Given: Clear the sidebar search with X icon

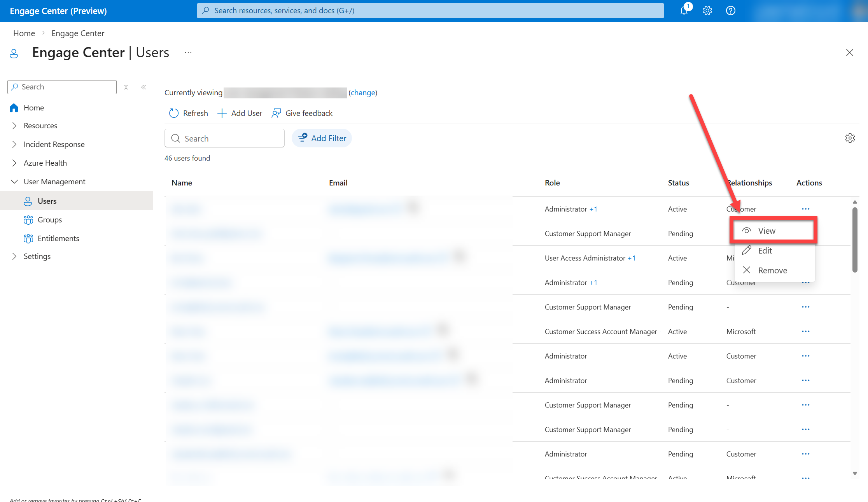Looking at the screenshot, I should click(126, 87).
